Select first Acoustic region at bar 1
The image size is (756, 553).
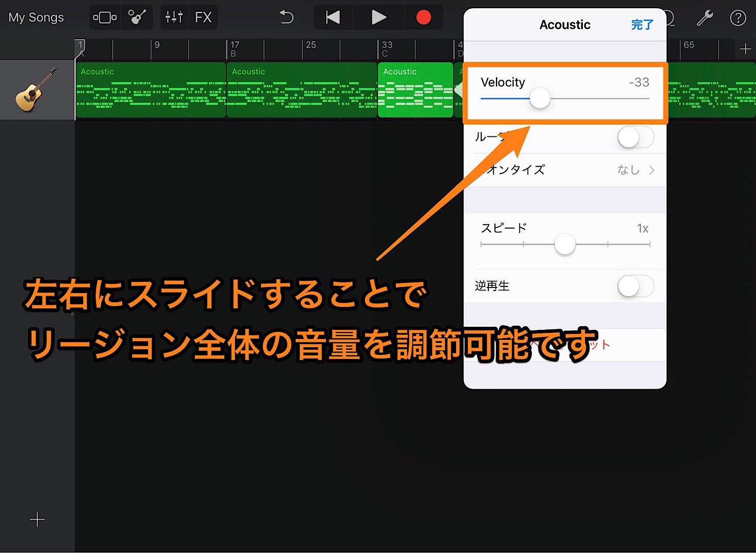click(x=151, y=90)
